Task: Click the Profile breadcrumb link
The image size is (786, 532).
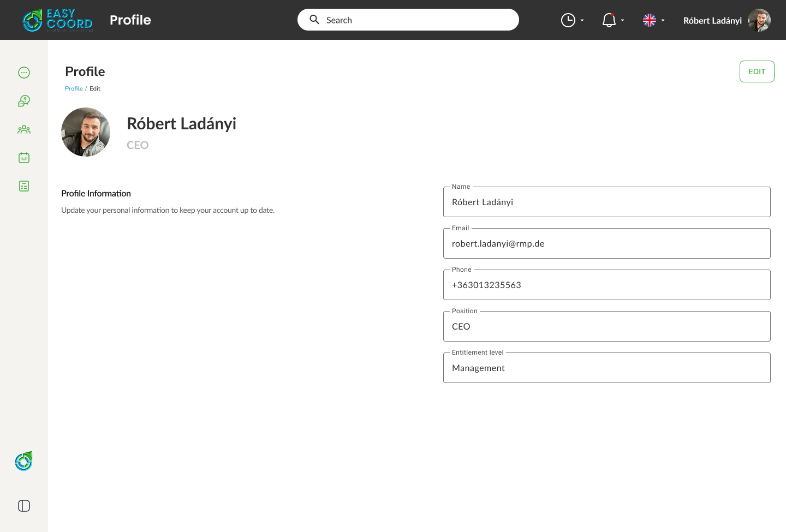Action: click(x=74, y=88)
